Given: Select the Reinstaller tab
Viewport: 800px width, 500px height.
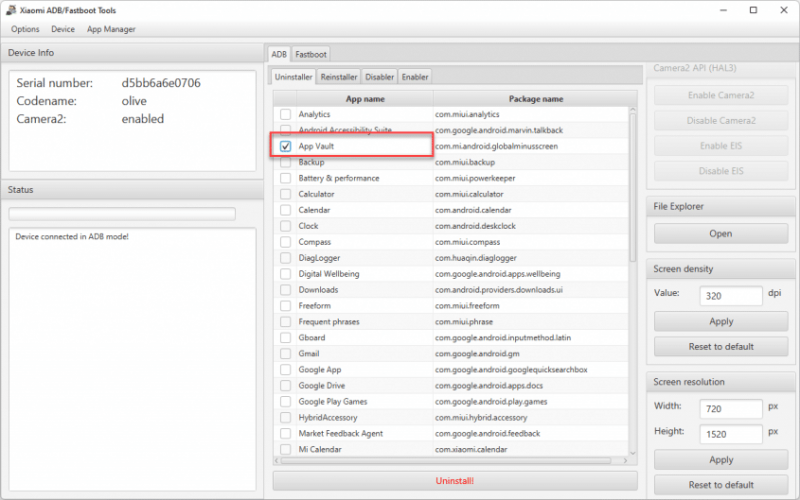Looking at the screenshot, I should [x=339, y=77].
